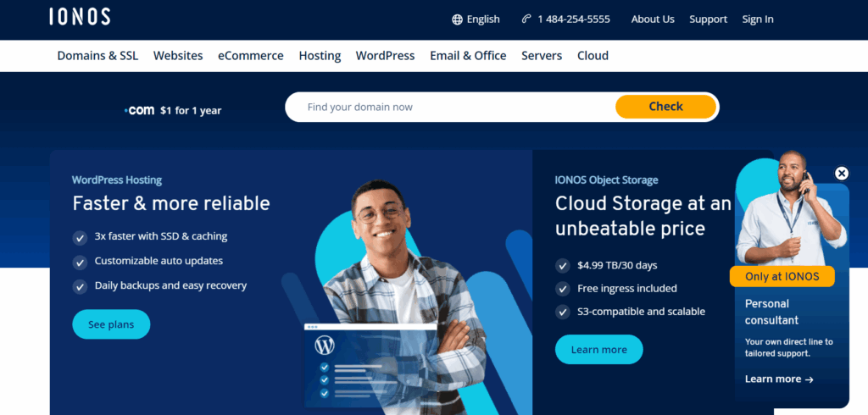This screenshot has height=415, width=868.
Task: Click the globe language icon
Action: [458, 19]
